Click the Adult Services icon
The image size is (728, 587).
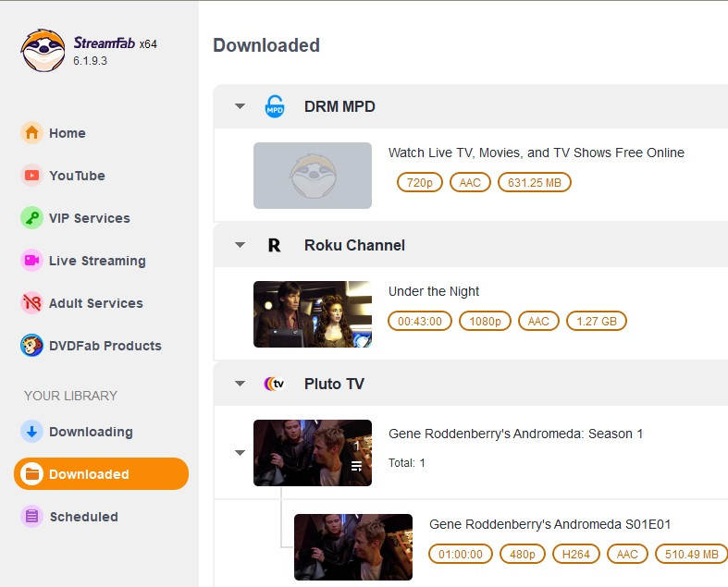(x=32, y=303)
